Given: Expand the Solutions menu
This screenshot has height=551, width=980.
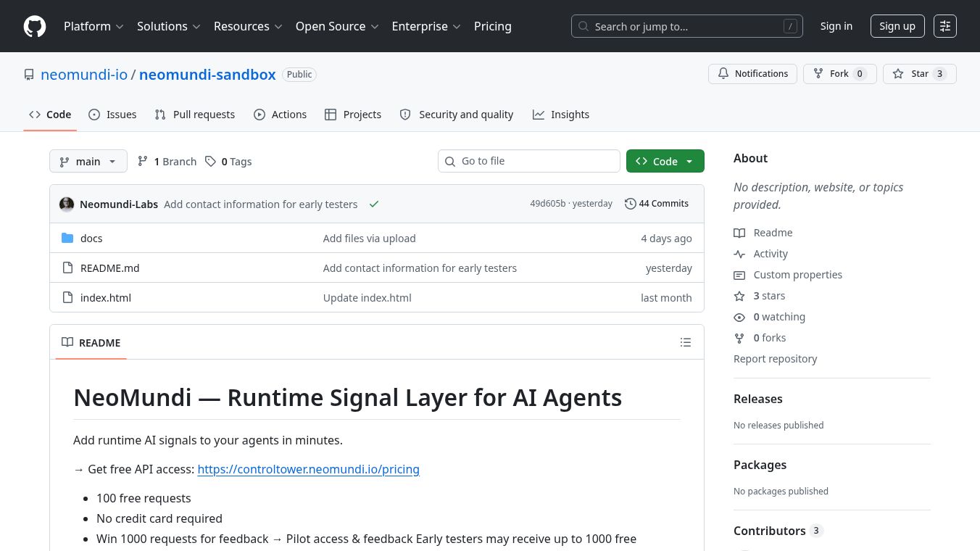Looking at the screenshot, I should [x=168, y=26].
